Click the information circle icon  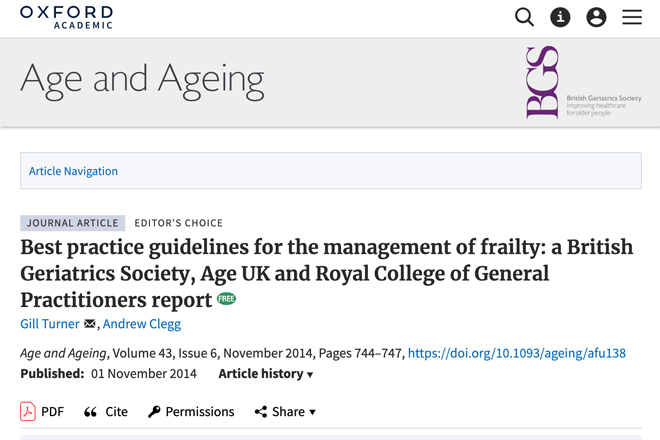coord(560,17)
